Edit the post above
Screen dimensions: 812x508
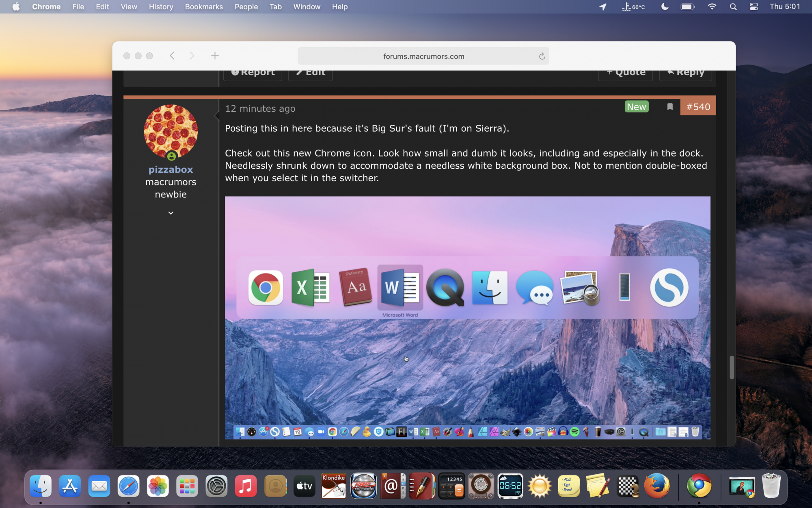pos(310,74)
